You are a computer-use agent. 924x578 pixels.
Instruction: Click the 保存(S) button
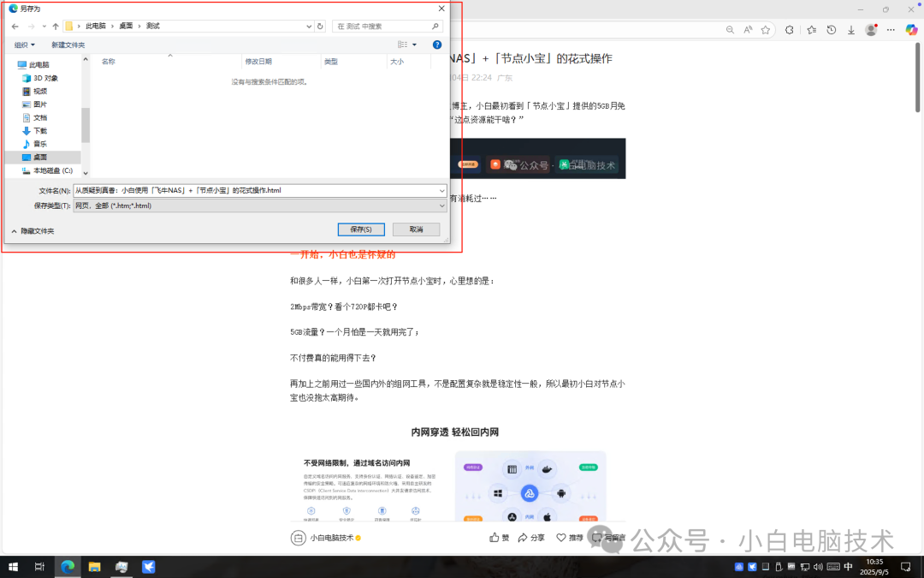pyautogui.click(x=361, y=229)
